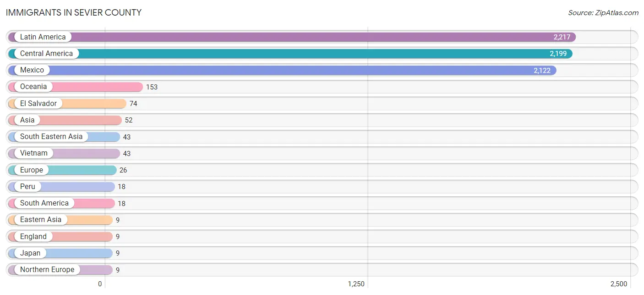
Task: Click the Source: ZipAtlas.com text
Action: 603,13
